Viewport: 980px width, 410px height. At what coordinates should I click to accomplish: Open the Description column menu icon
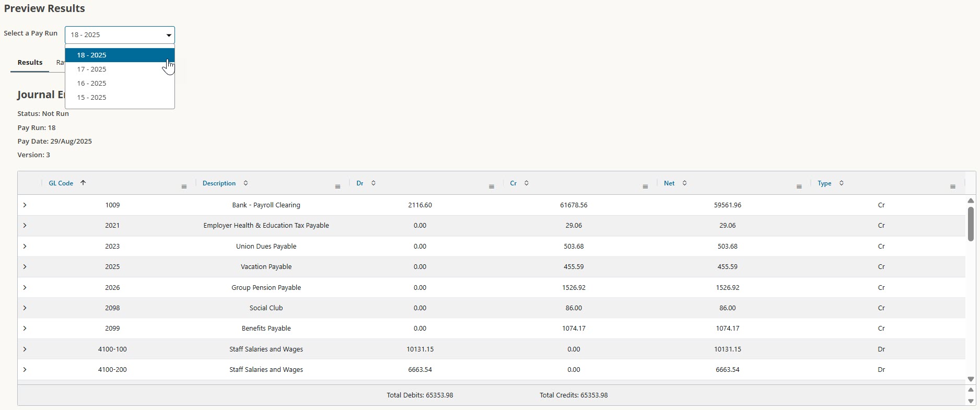(337, 186)
